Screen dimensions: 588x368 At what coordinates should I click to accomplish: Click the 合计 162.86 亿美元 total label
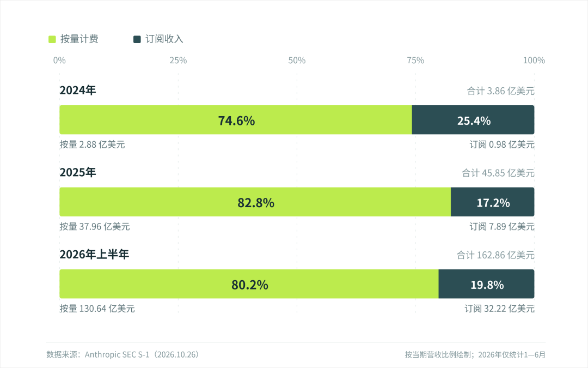click(x=495, y=255)
